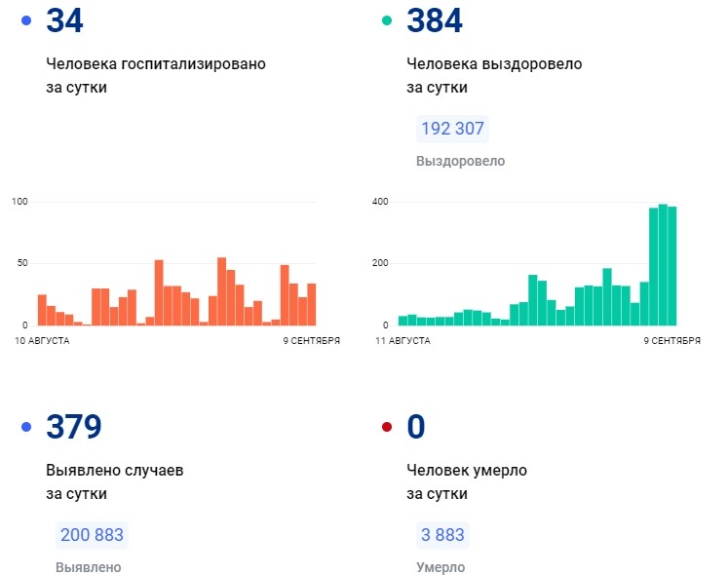Click the "11 АВГУСТА" start date label
The height and width of the screenshot is (575, 728).
[x=402, y=341]
